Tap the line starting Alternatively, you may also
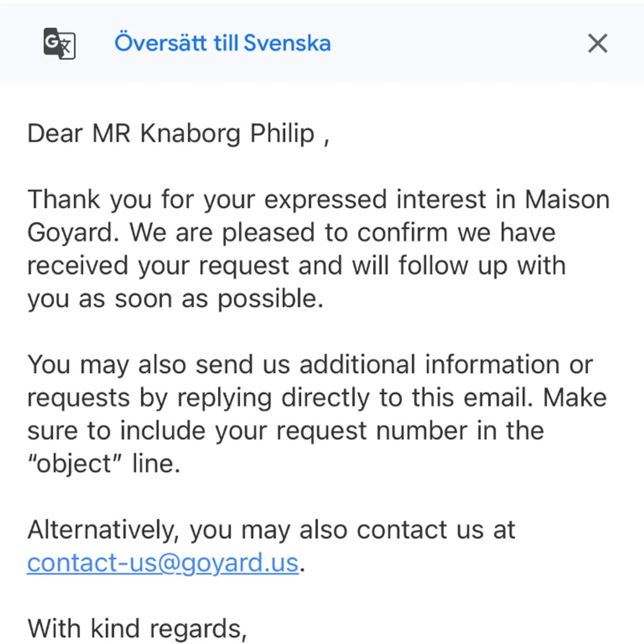The image size is (644, 644). click(x=271, y=530)
